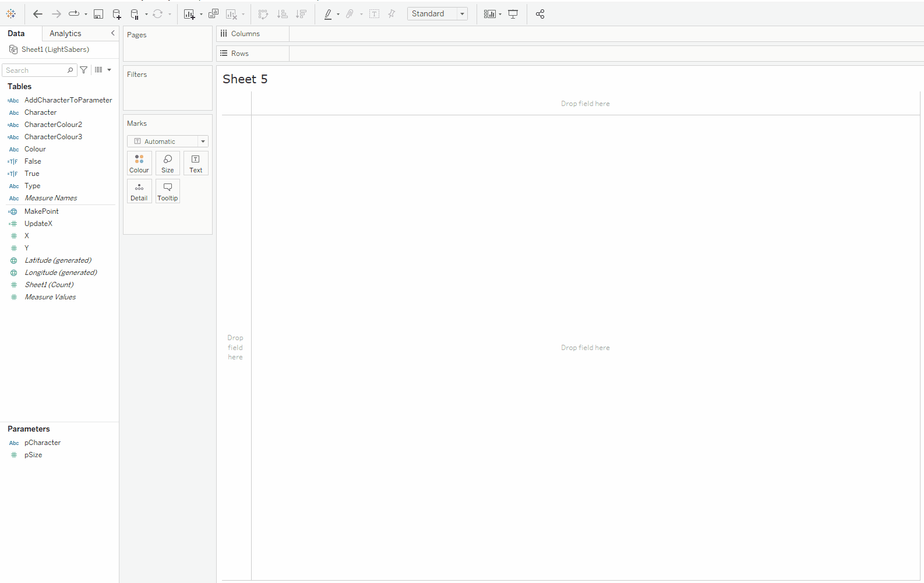Click the Tooltip card in Marks
Screen dimensions: 924x583
(168, 191)
